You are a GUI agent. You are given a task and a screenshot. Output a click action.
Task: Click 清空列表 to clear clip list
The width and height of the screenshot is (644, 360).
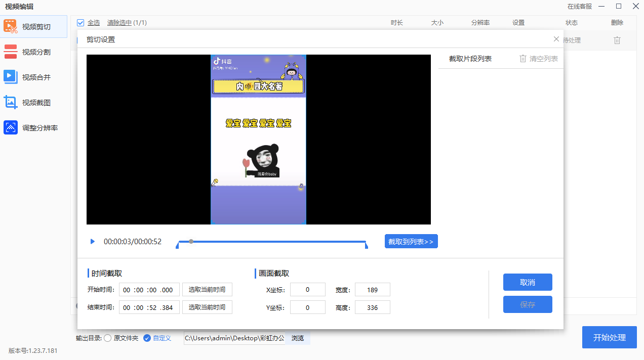[539, 59]
